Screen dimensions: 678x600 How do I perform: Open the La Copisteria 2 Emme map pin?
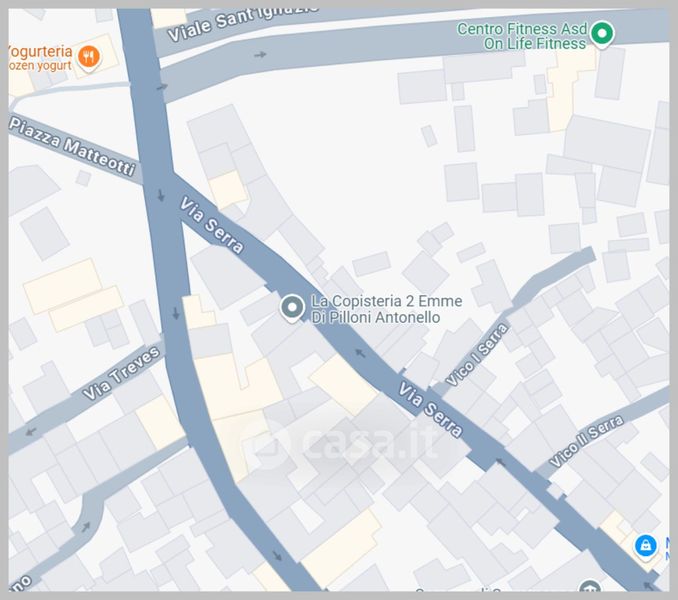292,308
